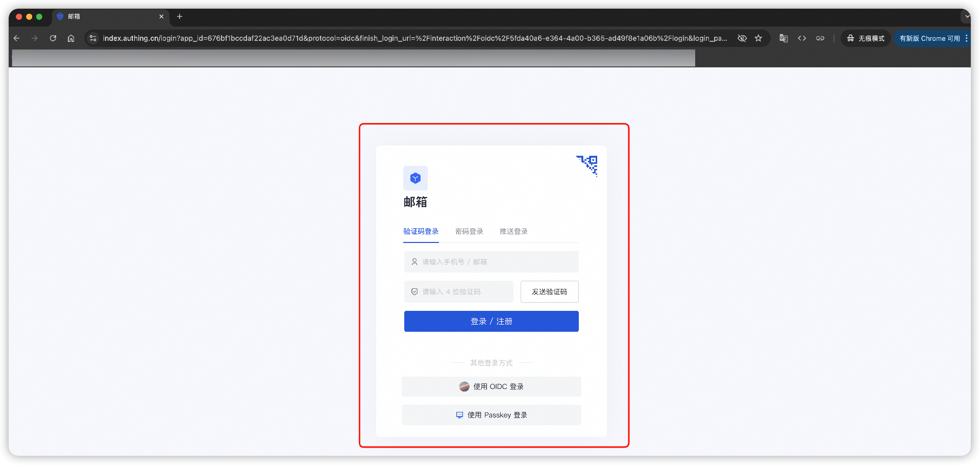Click 发送验证码 button
The image size is (980, 465).
pos(550,291)
